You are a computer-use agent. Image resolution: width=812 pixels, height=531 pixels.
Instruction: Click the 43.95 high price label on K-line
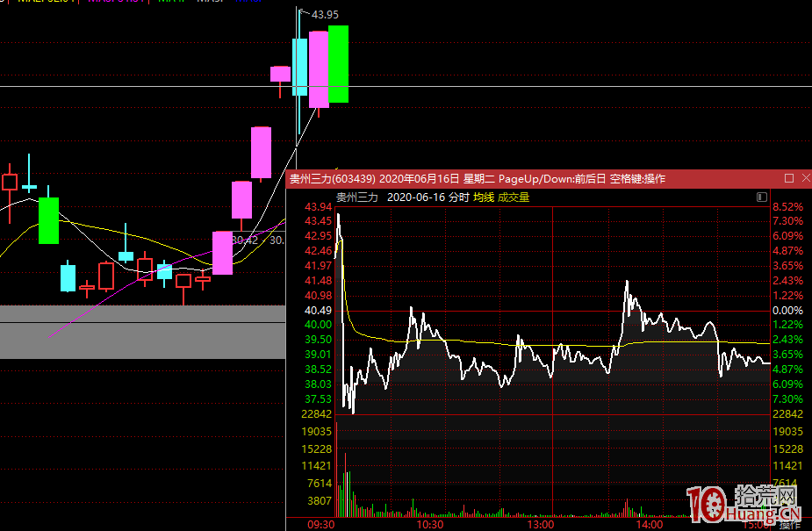(325, 15)
